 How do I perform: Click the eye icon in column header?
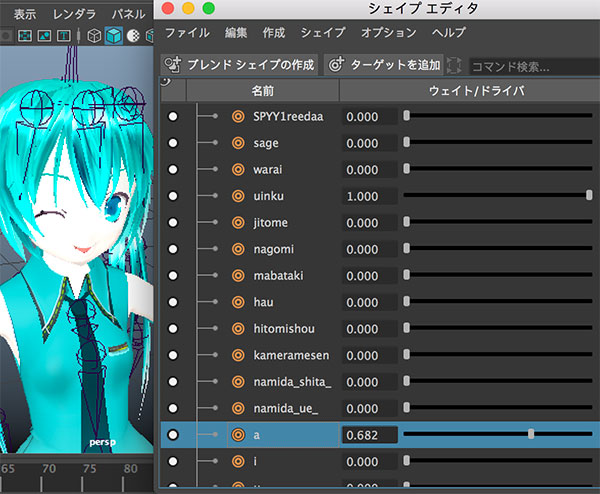tap(165, 82)
